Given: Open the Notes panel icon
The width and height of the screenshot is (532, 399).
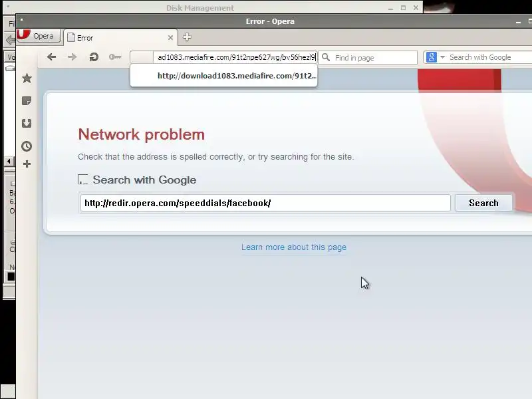Looking at the screenshot, I should tap(27, 101).
